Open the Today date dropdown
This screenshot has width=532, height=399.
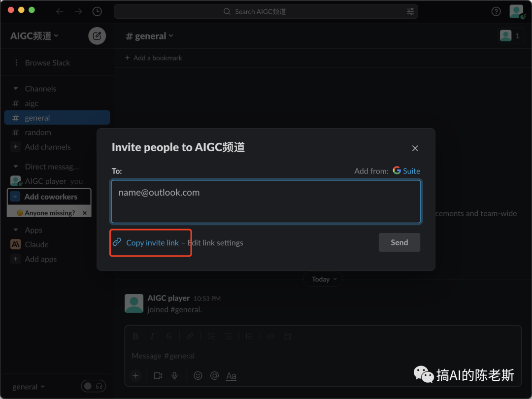pyautogui.click(x=323, y=279)
